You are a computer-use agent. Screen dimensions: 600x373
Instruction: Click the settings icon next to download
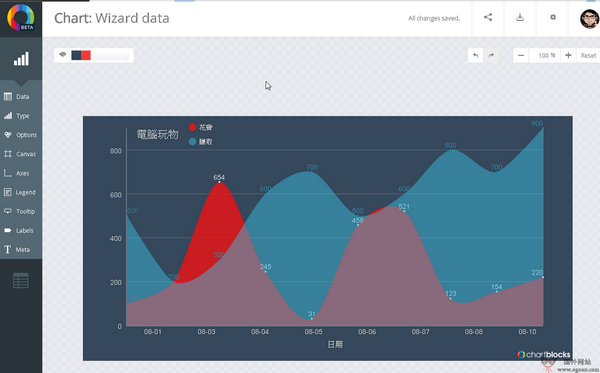point(553,17)
